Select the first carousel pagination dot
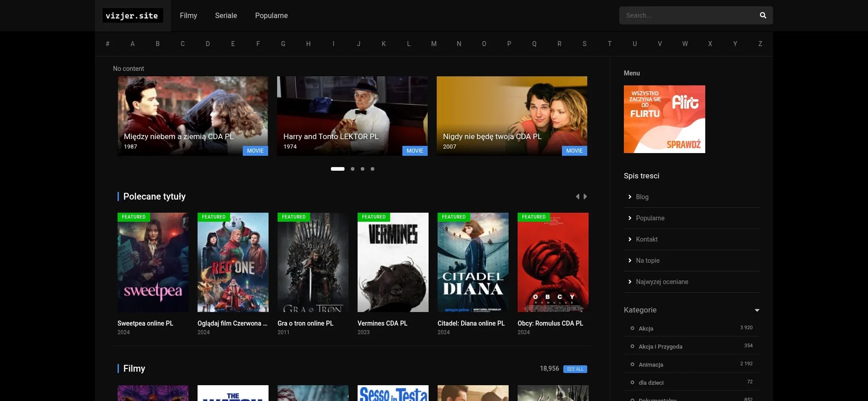 [338, 169]
